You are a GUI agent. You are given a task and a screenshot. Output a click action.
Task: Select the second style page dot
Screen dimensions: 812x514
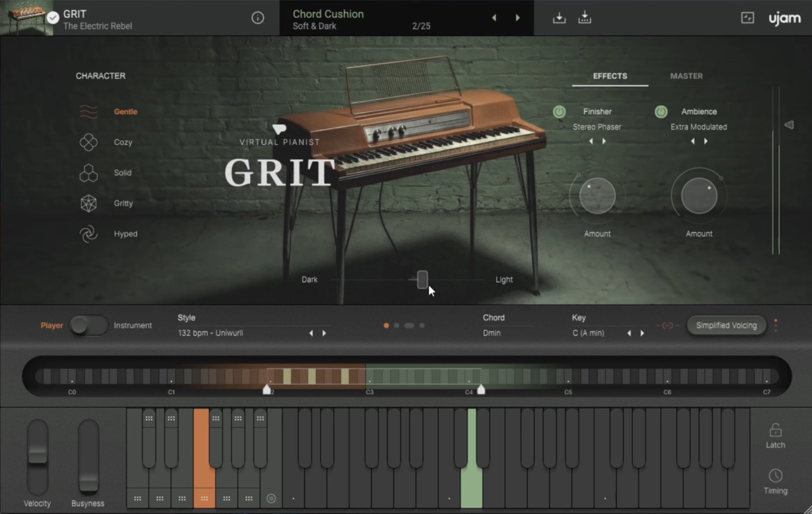coord(396,326)
